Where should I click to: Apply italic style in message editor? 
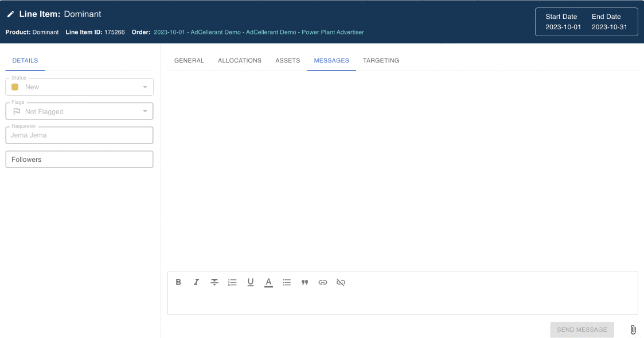[x=196, y=282]
